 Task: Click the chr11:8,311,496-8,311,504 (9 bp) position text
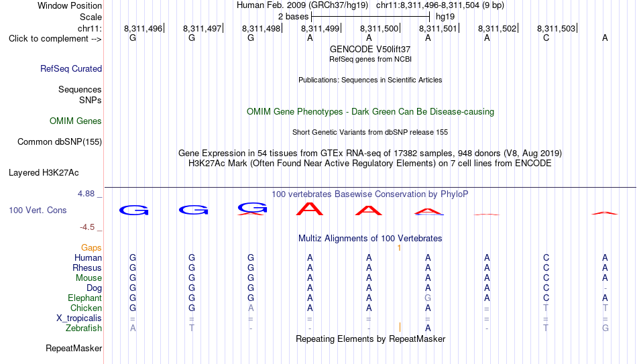(x=440, y=5)
